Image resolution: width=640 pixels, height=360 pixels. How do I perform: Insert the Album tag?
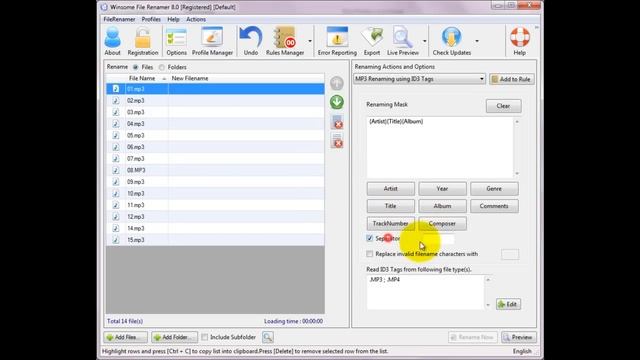click(442, 206)
